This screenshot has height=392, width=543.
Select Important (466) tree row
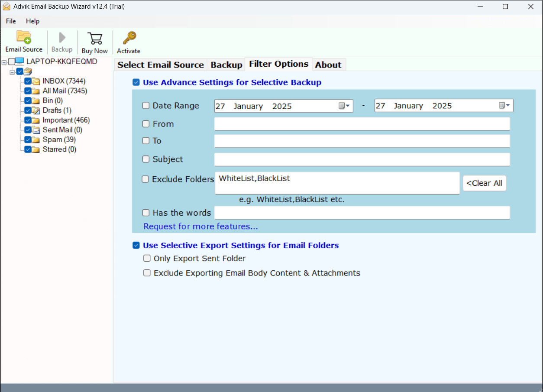(66, 120)
